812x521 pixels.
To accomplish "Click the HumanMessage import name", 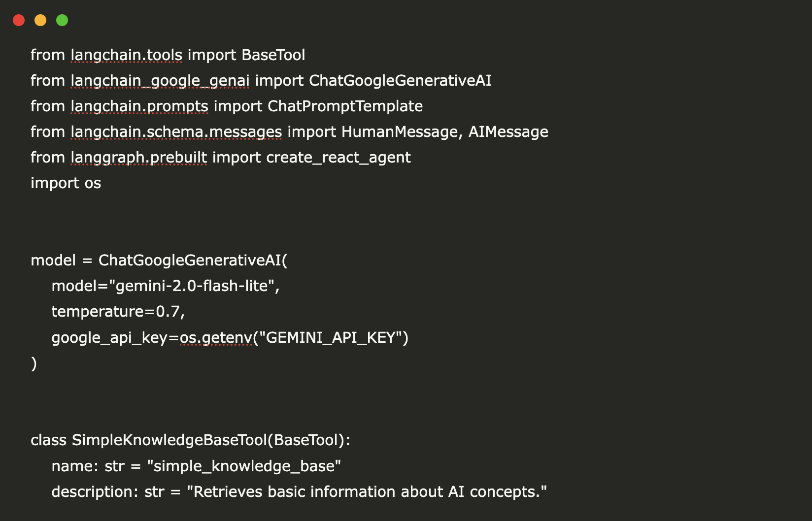I will click(400, 132).
